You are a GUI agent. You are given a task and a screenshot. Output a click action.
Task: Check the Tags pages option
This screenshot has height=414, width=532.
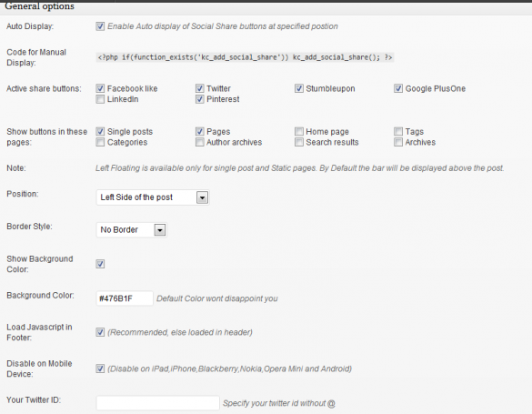[x=398, y=131]
